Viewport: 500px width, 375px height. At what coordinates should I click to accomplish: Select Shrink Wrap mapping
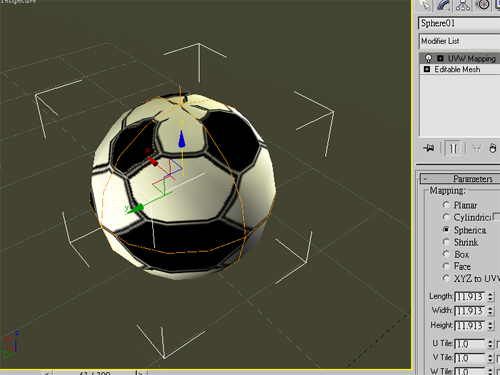pyautogui.click(x=446, y=241)
